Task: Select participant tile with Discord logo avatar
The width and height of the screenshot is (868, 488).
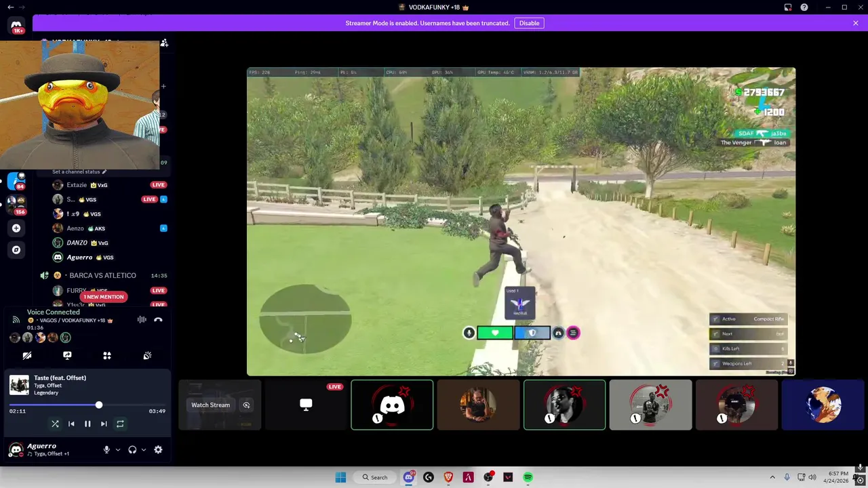Action: 392,405
